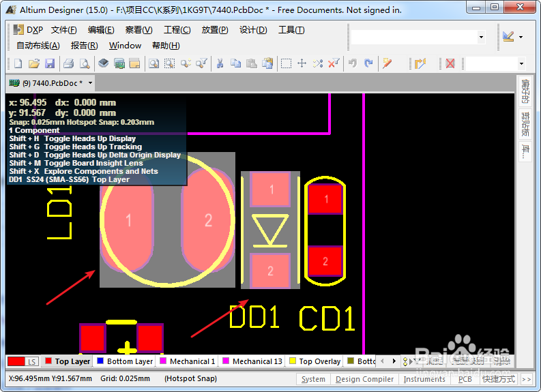Expand the drawing tools dropdown arrow

point(521,37)
